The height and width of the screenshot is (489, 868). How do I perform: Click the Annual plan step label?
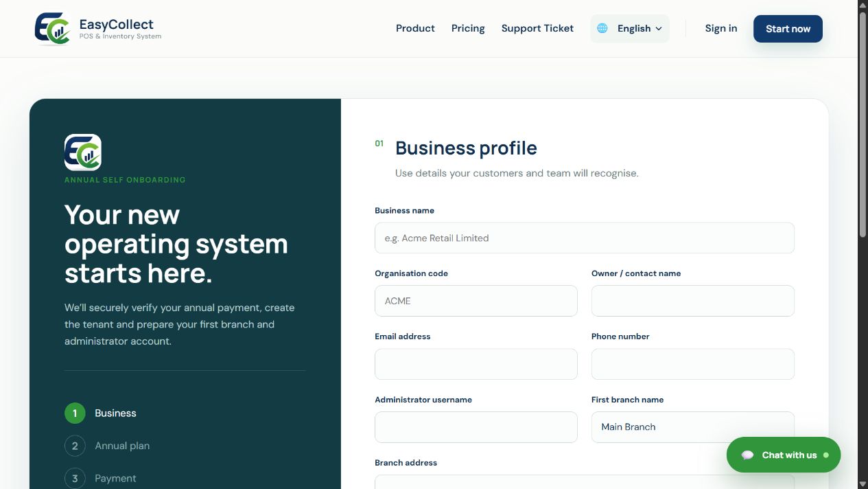point(122,446)
